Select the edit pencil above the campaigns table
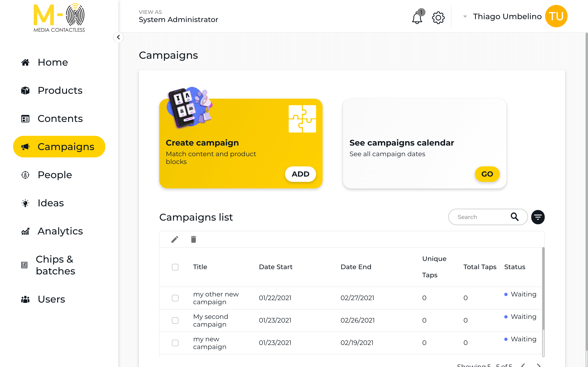Screen dimensions: 588x367 click(x=174, y=239)
